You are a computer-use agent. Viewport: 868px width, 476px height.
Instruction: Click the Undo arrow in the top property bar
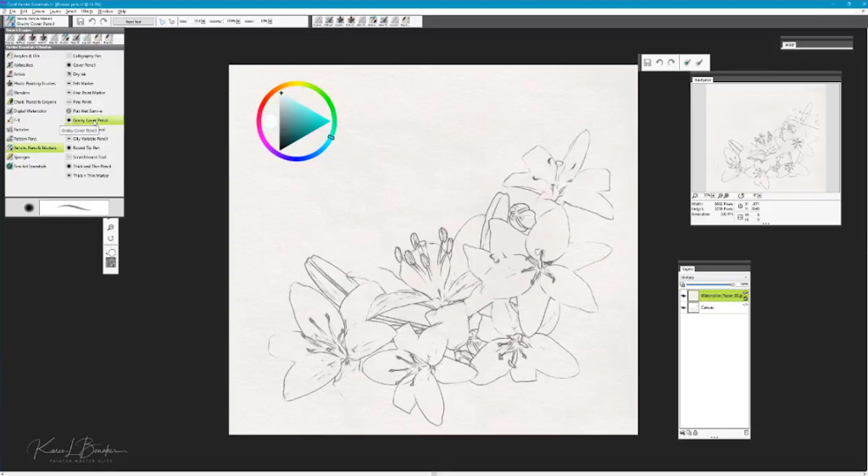point(92,21)
